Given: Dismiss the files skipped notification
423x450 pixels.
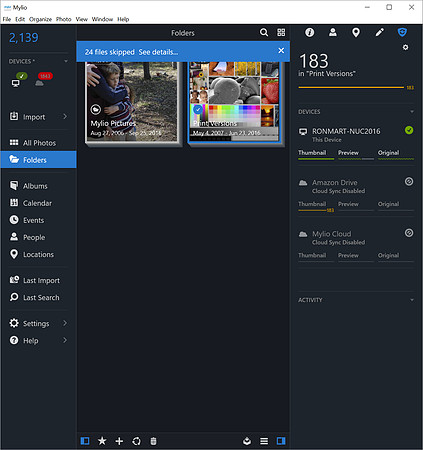Looking at the screenshot, I should pos(281,51).
